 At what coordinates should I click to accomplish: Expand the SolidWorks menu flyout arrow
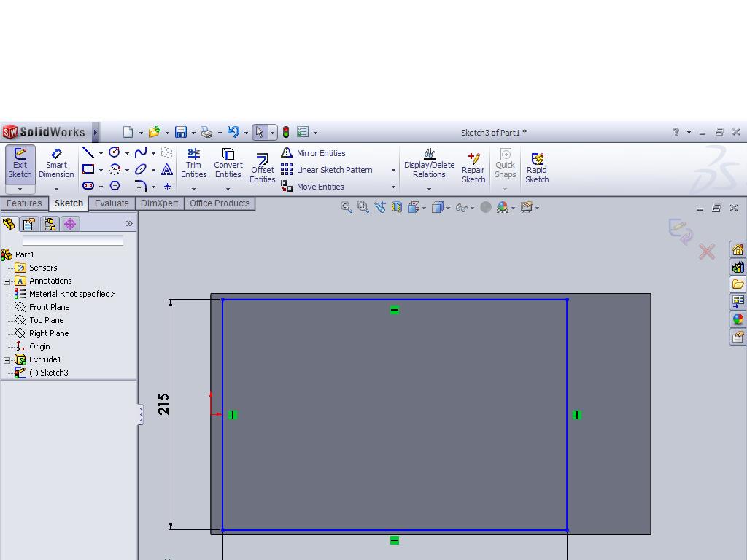[96, 132]
